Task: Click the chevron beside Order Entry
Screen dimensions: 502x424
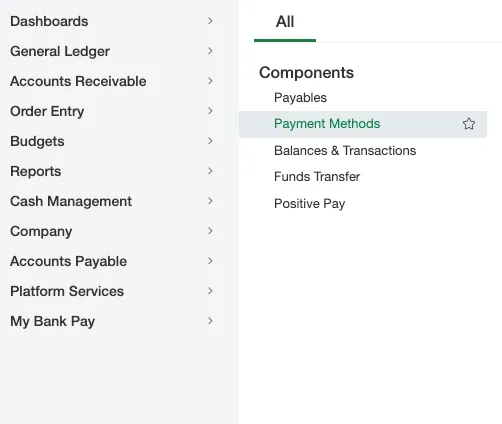Action: tap(210, 111)
